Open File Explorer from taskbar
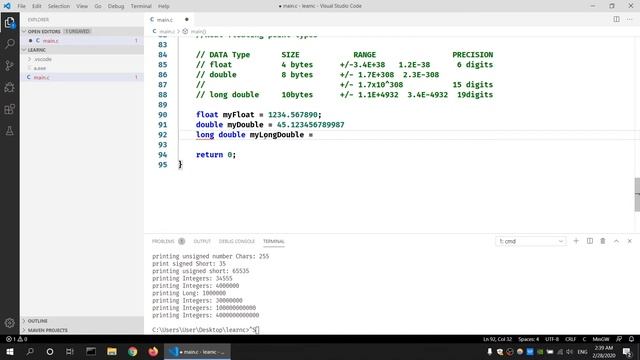 click(111, 351)
